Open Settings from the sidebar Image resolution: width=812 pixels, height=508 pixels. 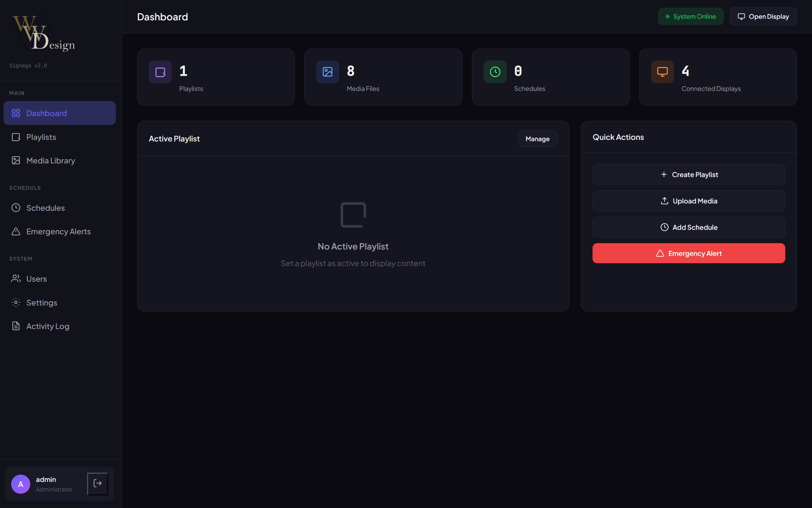[42, 303]
